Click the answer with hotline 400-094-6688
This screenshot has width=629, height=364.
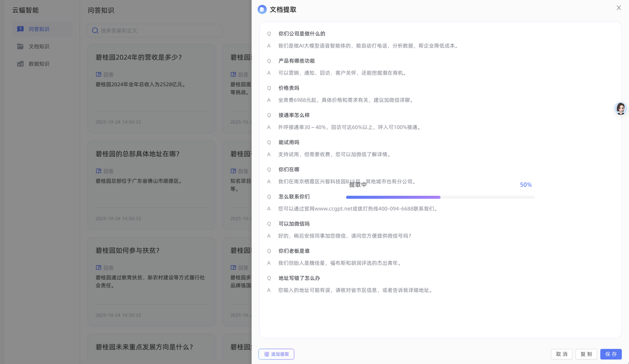point(359,209)
